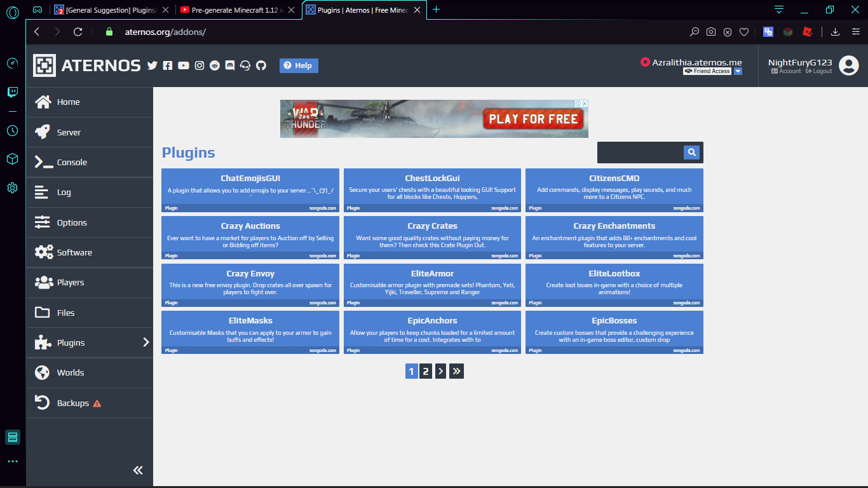Open the Aternos Instagram icon

[x=200, y=65]
